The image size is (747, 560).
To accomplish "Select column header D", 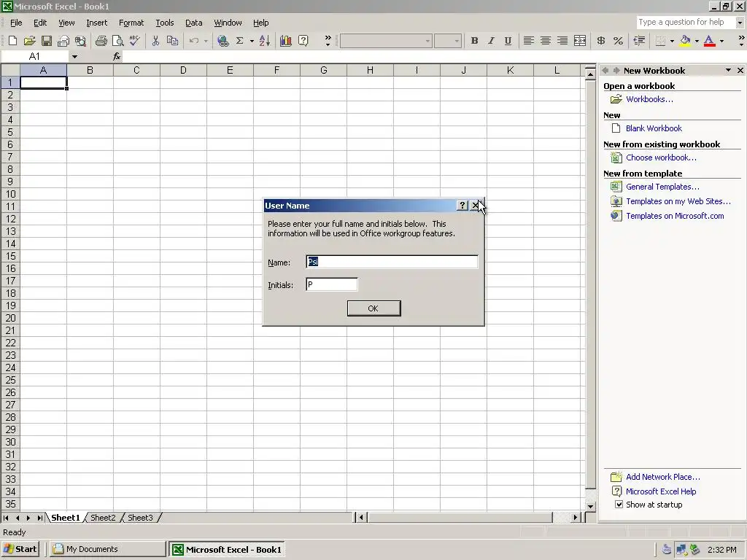I will [x=183, y=70].
